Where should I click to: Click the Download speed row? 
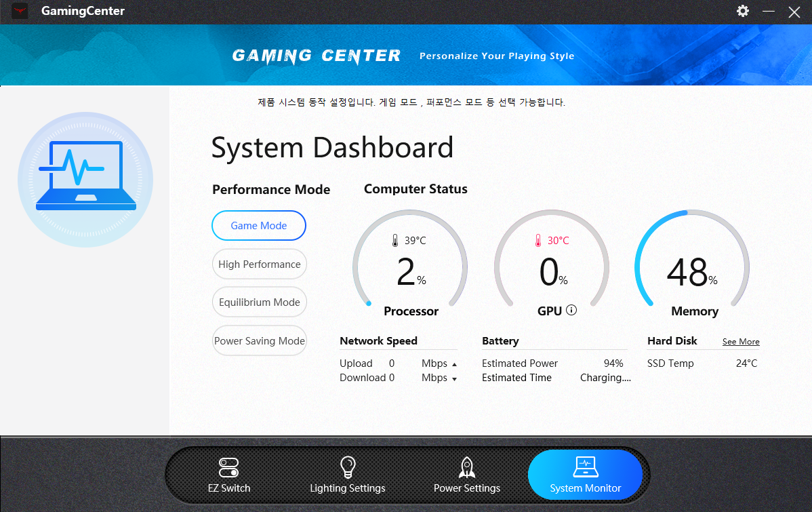click(399, 378)
